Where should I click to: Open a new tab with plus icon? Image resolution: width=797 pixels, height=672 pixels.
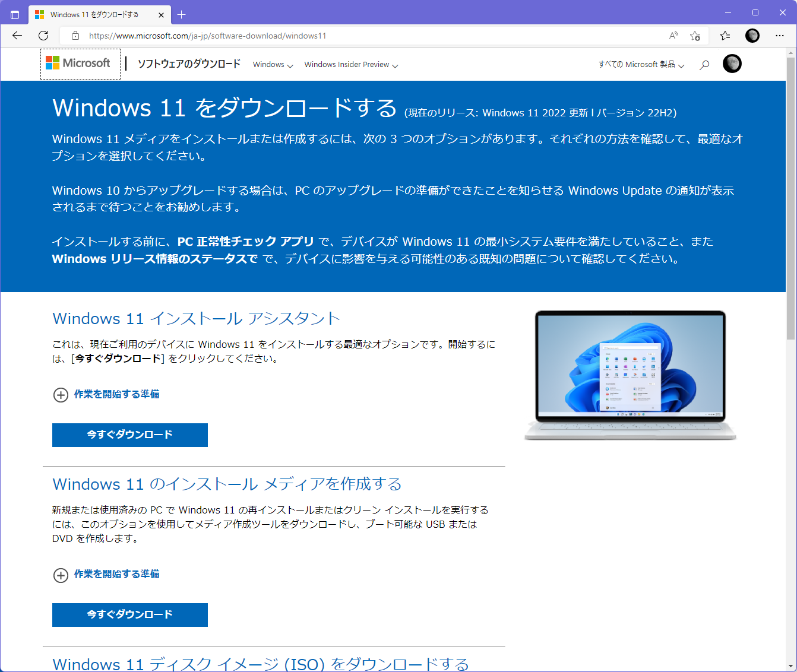pyautogui.click(x=182, y=15)
